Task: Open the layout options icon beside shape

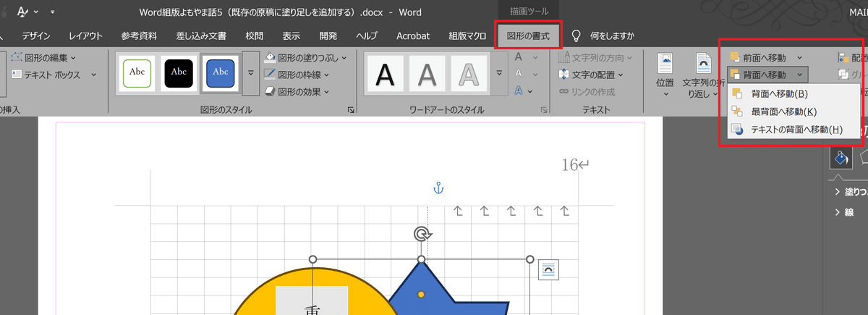Action: click(x=549, y=269)
